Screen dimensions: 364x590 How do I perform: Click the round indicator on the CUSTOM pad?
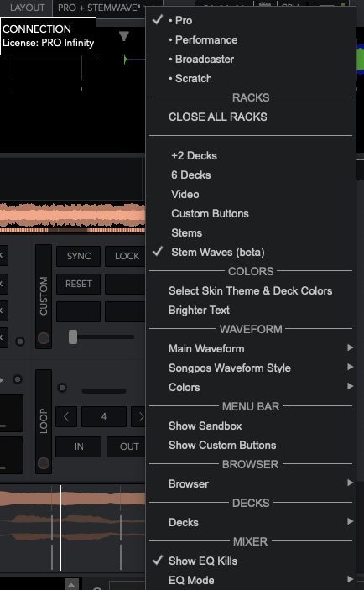(44, 338)
